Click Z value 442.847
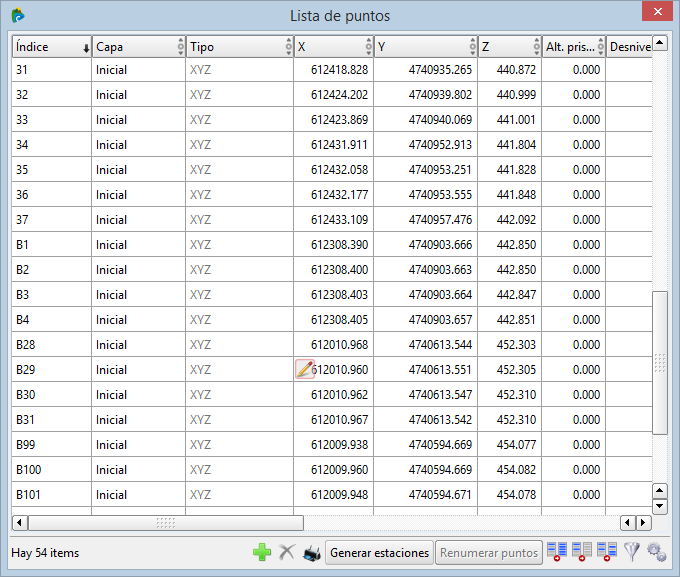Image resolution: width=680 pixels, height=577 pixels. [516, 295]
